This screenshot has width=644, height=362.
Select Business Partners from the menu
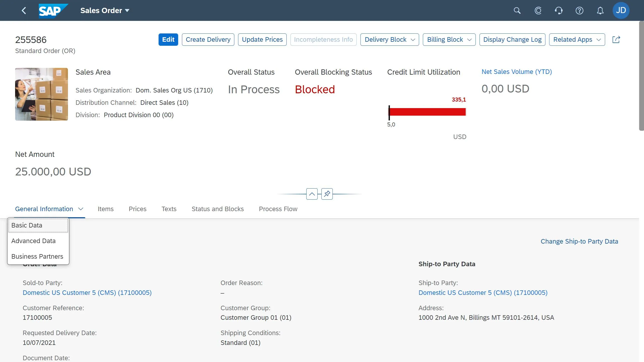point(37,256)
